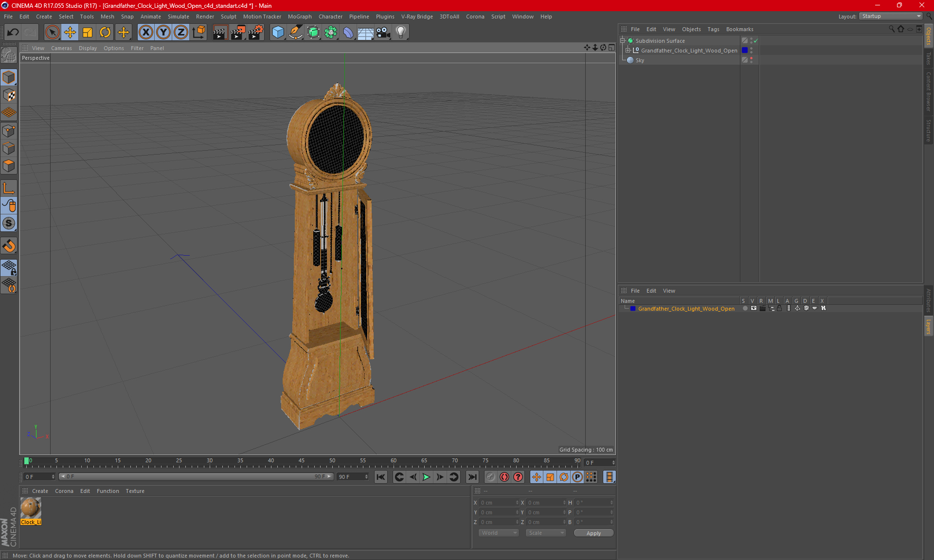Viewport: 934px width, 560px height.
Task: Collapse Subdivision Surface tree item
Action: coord(623,41)
